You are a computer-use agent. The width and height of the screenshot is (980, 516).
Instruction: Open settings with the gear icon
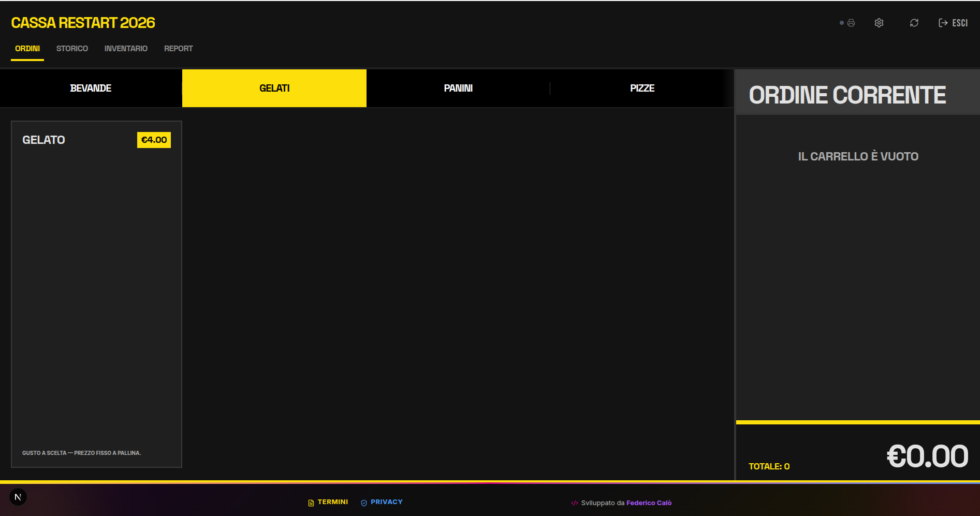pyautogui.click(x=879, y=23)
